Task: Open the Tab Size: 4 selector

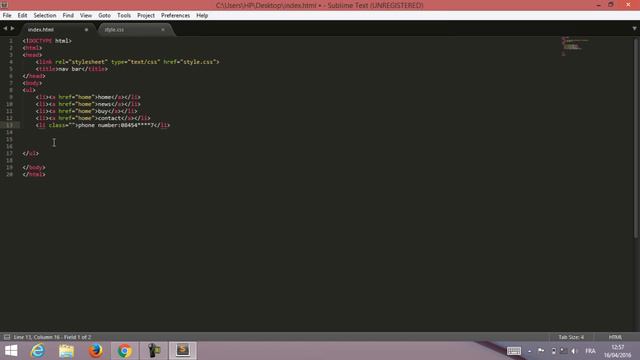Action: click(x=571, y=337)
